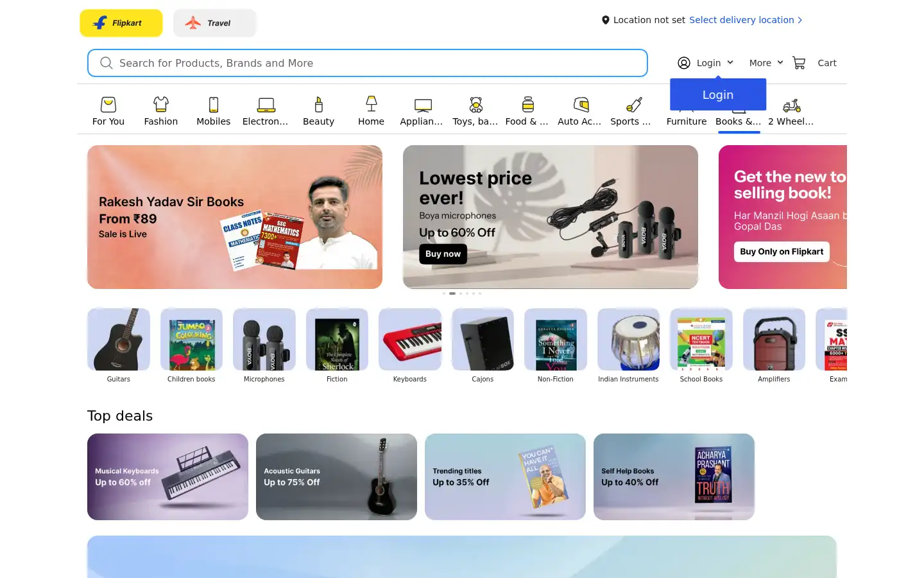Image resolution: width=924 pixels, height=578 pixels.
Task: Click Buy Only on Flipkart button
Action: pos(782,252)
